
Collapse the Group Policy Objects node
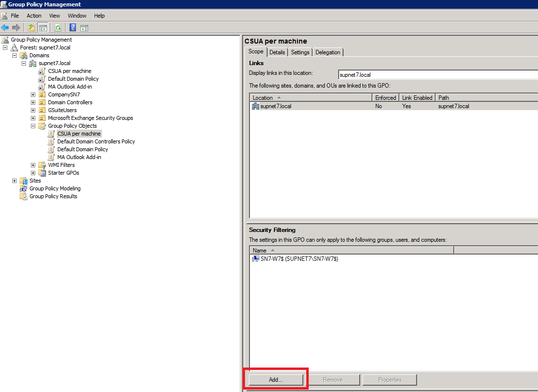33,126
